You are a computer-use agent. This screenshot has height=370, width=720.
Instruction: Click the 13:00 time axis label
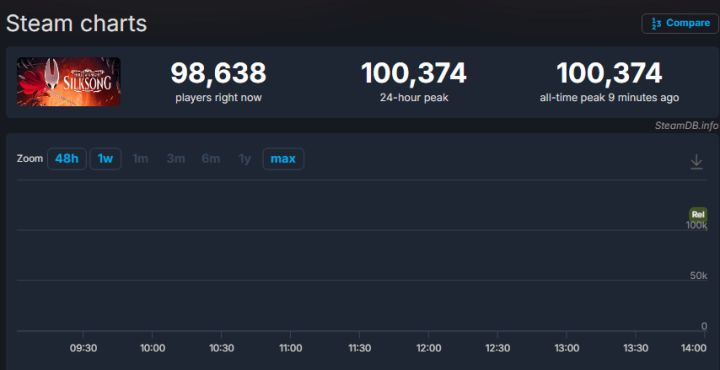coord(567,348)
